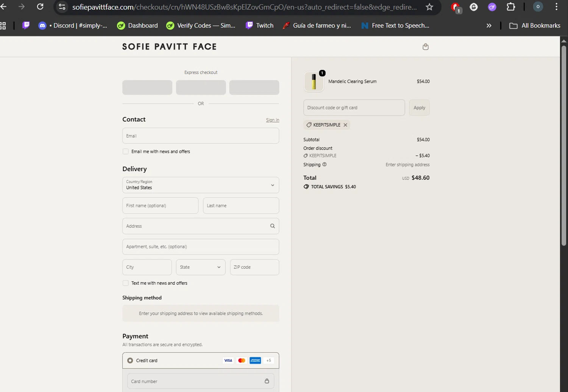
Task: Click the $48.60 total amount
Action: 420,178
